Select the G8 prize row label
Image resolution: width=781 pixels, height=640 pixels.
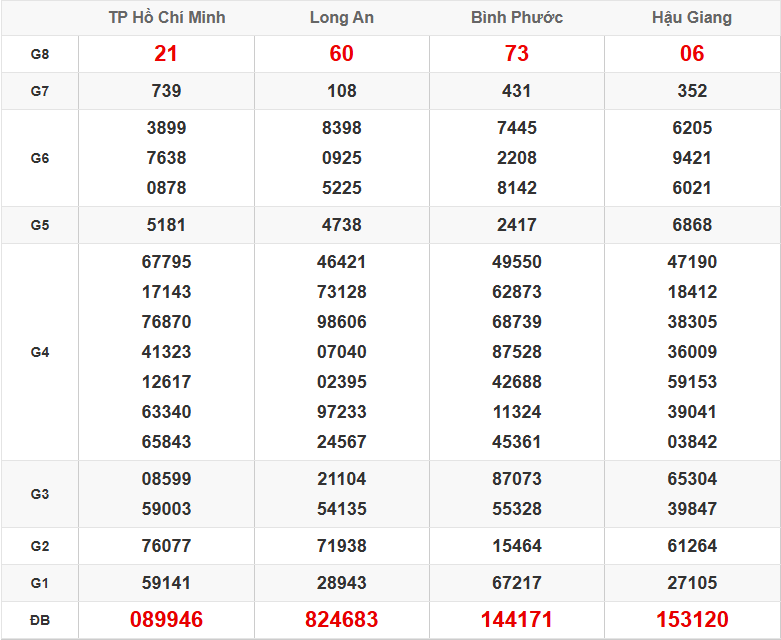click(39, 54)
